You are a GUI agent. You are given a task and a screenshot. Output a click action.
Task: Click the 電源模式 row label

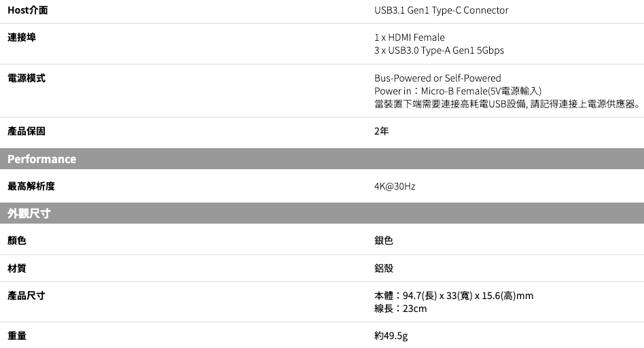(x=26, y=78)
